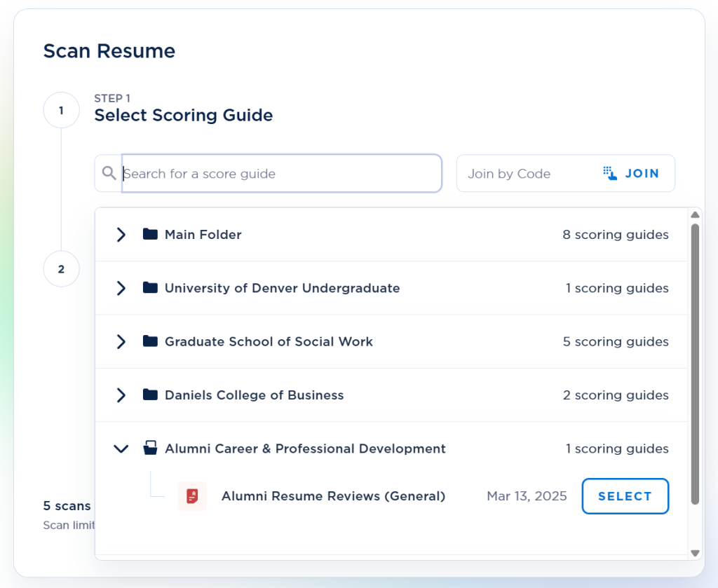Click SELECT for Alumni Resume Reviews (General)
The height and width of the screenshot is (588, 718).
tap(625, 496)
